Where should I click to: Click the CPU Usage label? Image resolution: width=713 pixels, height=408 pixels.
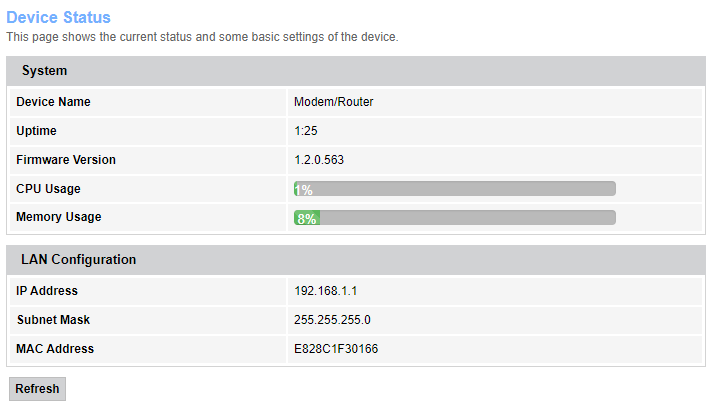(48, 189)
